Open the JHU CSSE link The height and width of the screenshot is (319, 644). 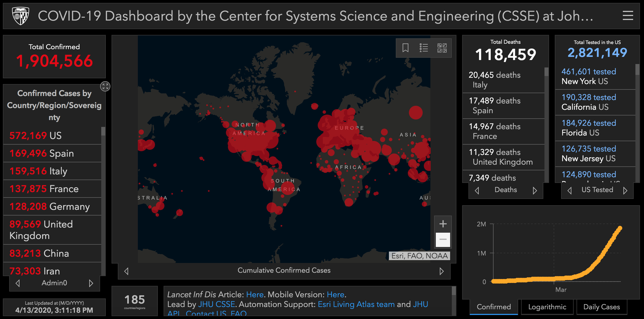pyautogui.click(x=216, y=304)
